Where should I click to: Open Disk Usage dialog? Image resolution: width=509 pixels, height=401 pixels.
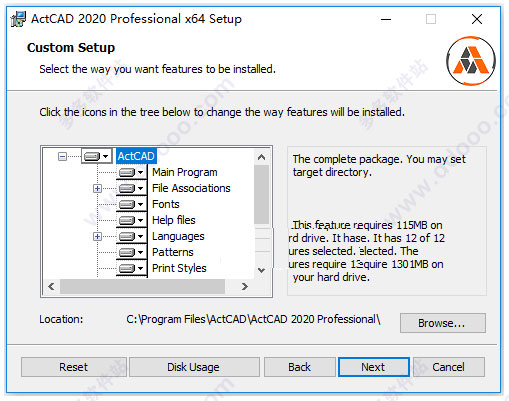(x=194, y=367)
